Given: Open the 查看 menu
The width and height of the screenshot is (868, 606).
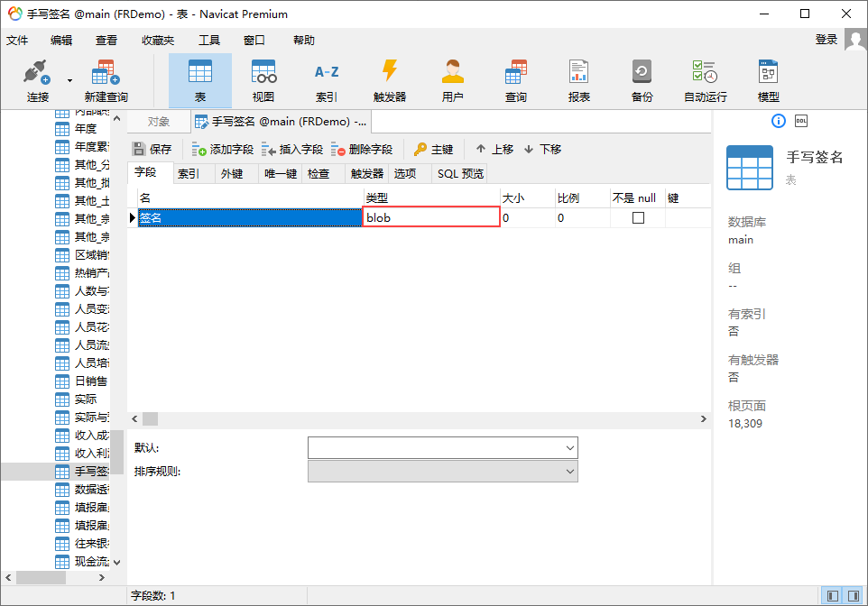Looking at the screenshot, I should click(106, 40).
